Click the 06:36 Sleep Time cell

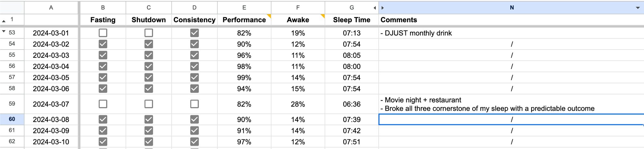[352, 104]
